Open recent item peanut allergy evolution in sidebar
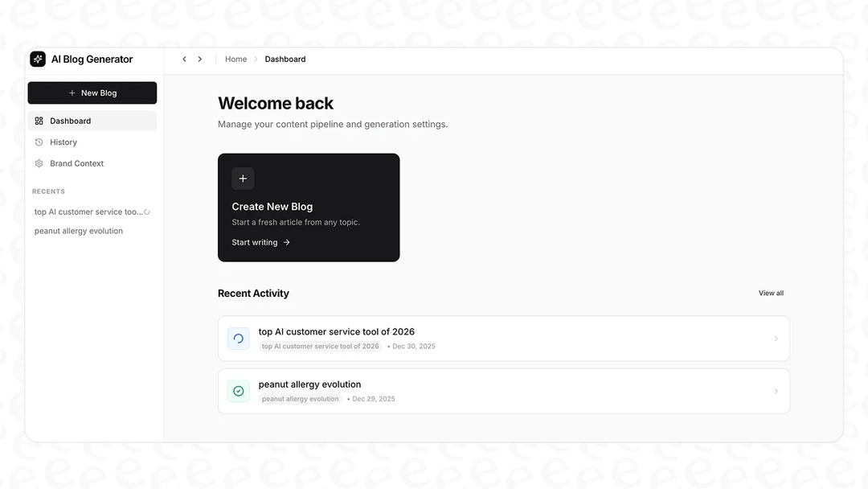The image size is (868, 489). pos(79,231)
